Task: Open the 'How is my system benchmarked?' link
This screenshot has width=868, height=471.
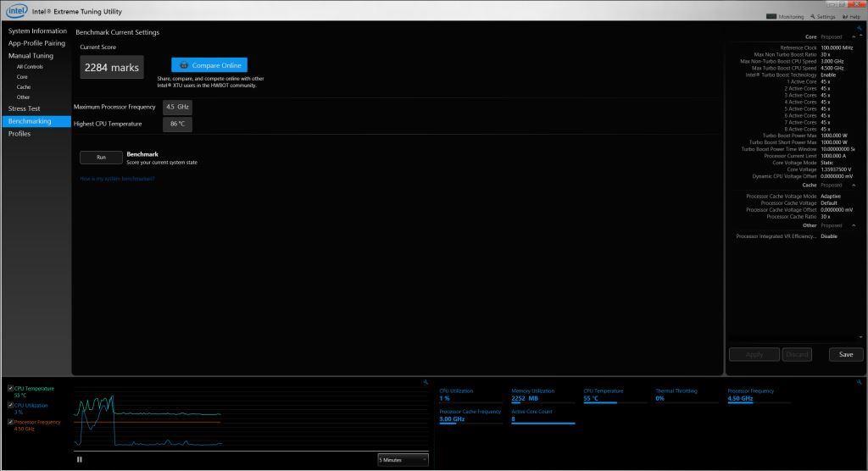Action: pyautogui.click(x=117, y=179)
